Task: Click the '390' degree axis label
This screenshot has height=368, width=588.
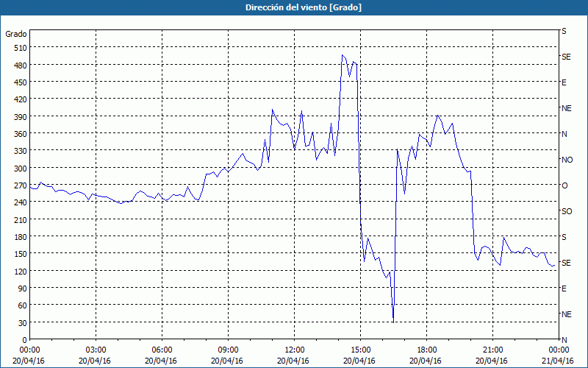Action: pos(21,117)
